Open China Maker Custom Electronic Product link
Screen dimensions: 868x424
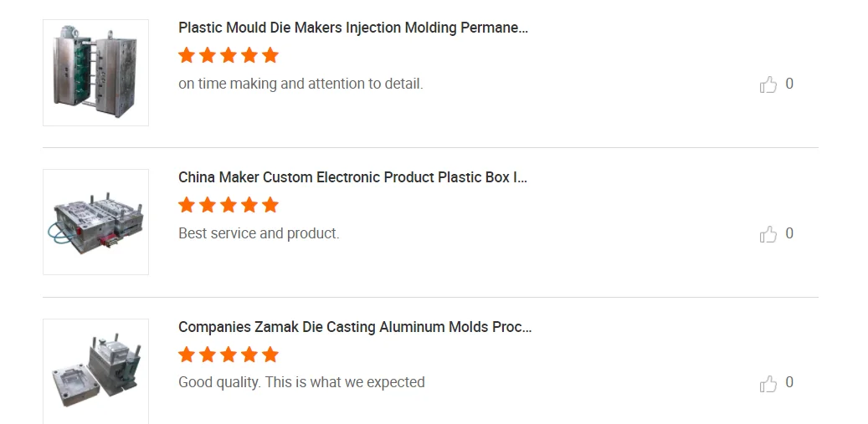pyautogui.click(x=352, y=177)
